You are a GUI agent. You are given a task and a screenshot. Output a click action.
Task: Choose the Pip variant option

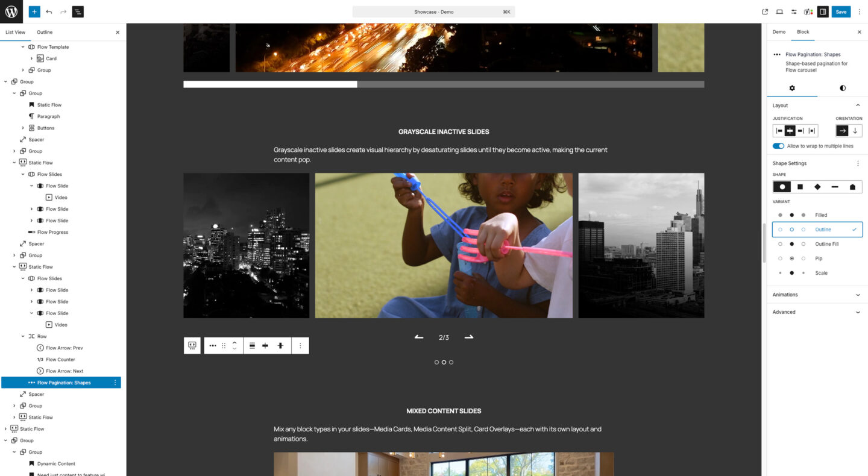817,258
